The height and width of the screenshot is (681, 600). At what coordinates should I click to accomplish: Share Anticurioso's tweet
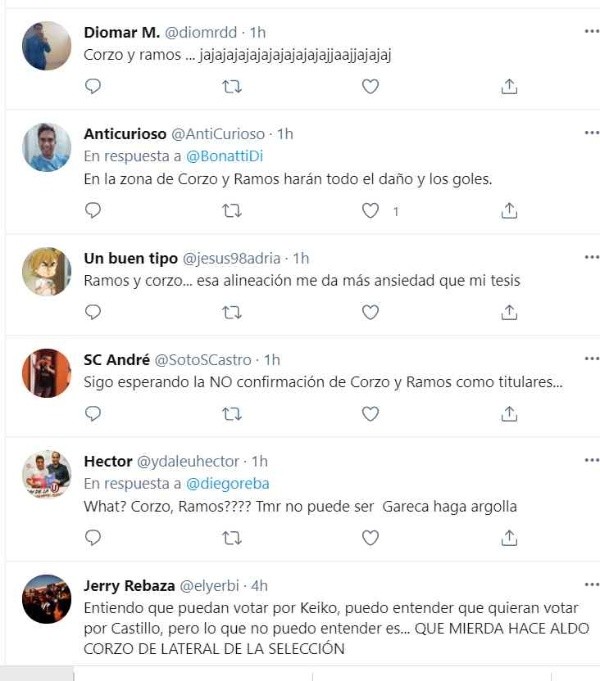pyautogui.click(x=509, y=211)
